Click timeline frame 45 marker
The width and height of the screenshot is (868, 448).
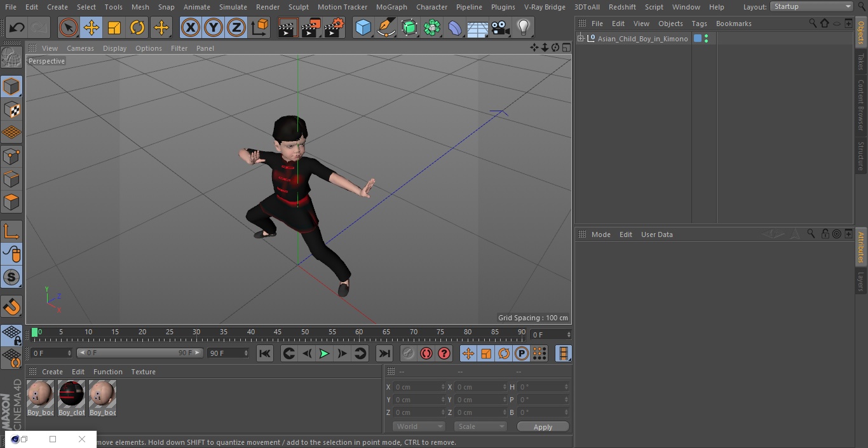tap(278, 332)
